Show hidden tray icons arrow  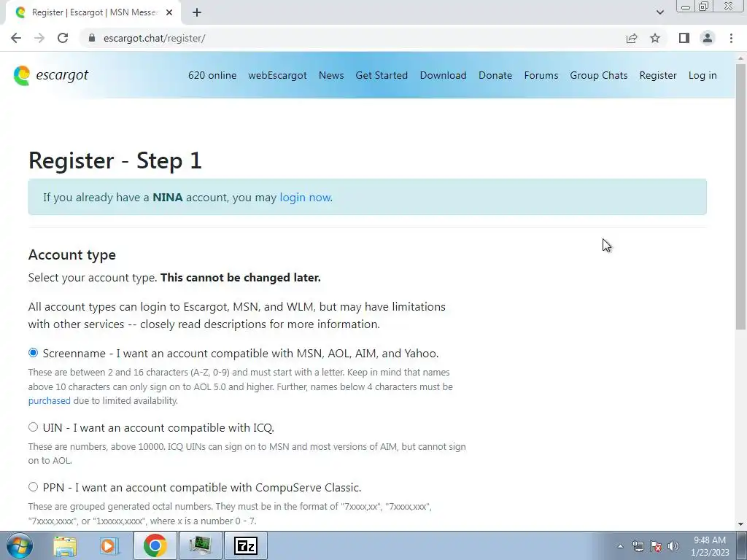(620, 546)
